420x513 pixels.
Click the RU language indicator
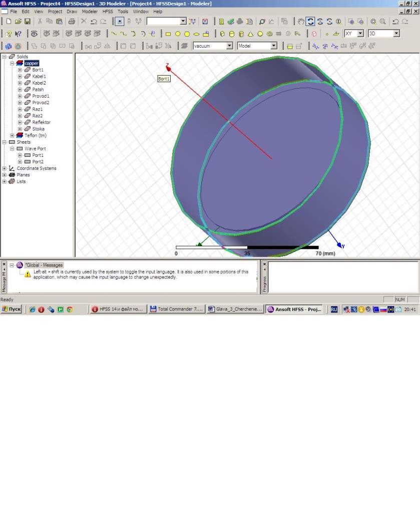click(x=334, y=309)
